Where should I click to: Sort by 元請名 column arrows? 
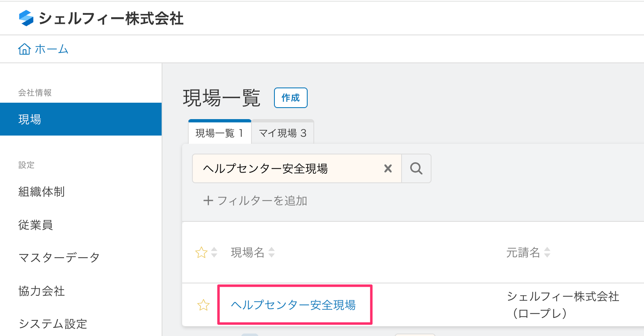[547, 252]
